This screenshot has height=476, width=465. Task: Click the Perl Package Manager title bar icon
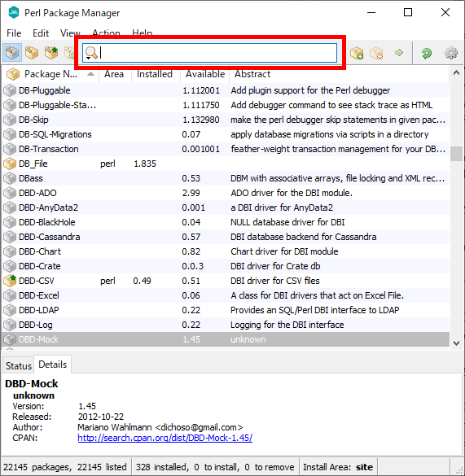coord(14,13)
